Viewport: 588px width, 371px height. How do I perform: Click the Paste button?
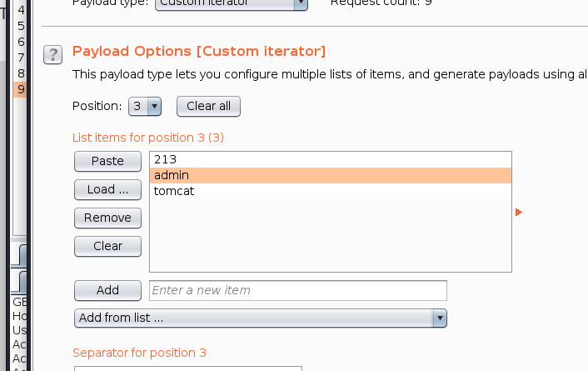(107, 161)
